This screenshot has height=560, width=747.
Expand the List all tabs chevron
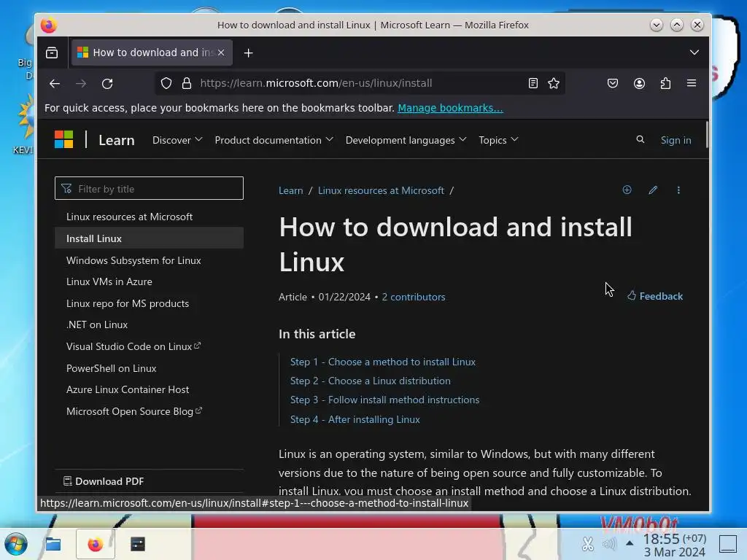694,52
